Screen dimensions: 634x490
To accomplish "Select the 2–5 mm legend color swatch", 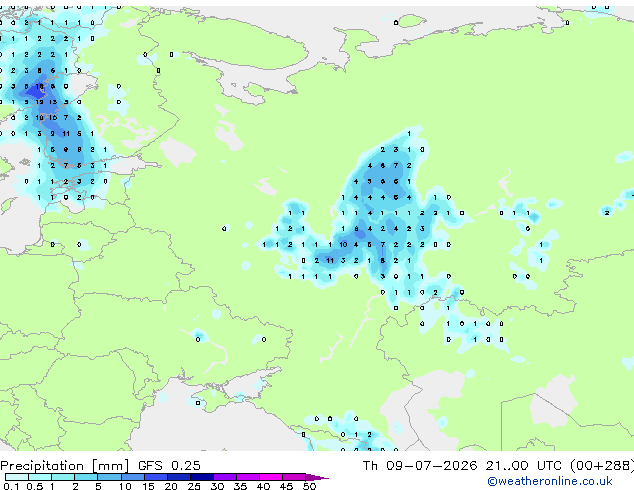I will pyautogui.click(x=86, y=477).
